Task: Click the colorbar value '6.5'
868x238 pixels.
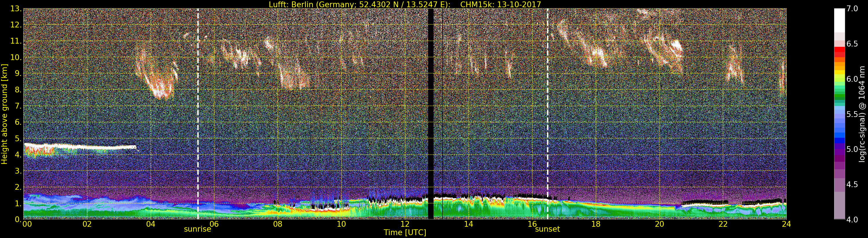Action: point(852,44)
